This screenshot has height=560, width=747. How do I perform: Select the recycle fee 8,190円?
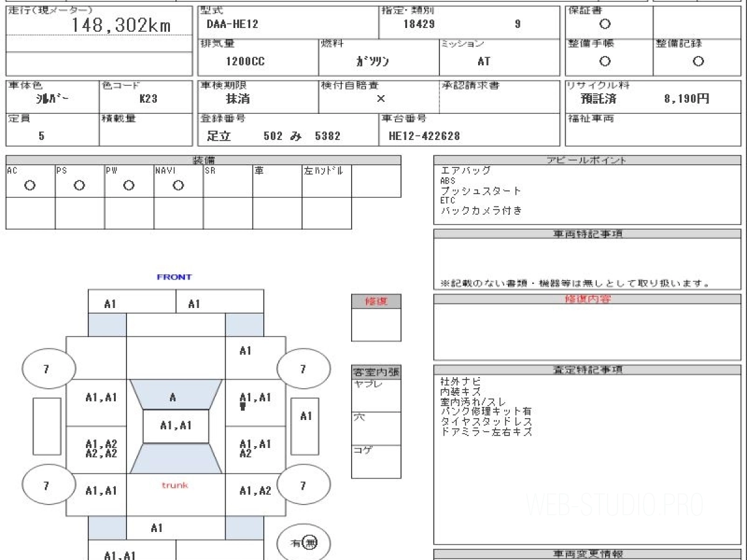(x=687, y=98)
